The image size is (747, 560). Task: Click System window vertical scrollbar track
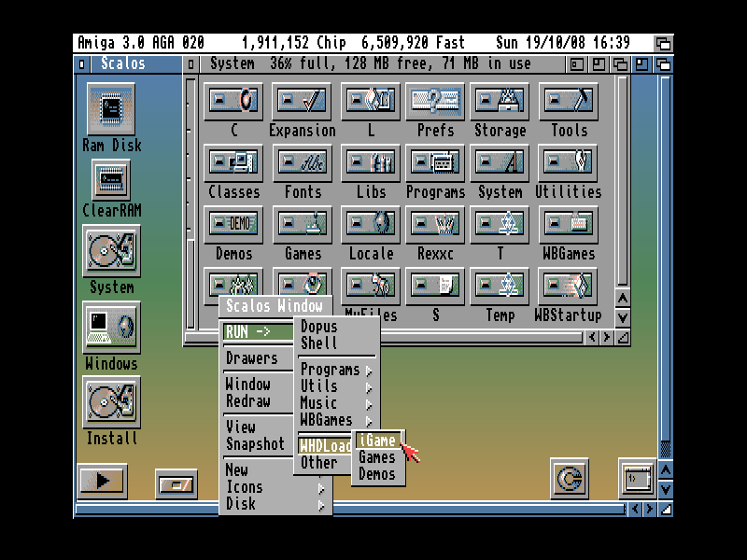pyautogui.click(x=622, y=182)
